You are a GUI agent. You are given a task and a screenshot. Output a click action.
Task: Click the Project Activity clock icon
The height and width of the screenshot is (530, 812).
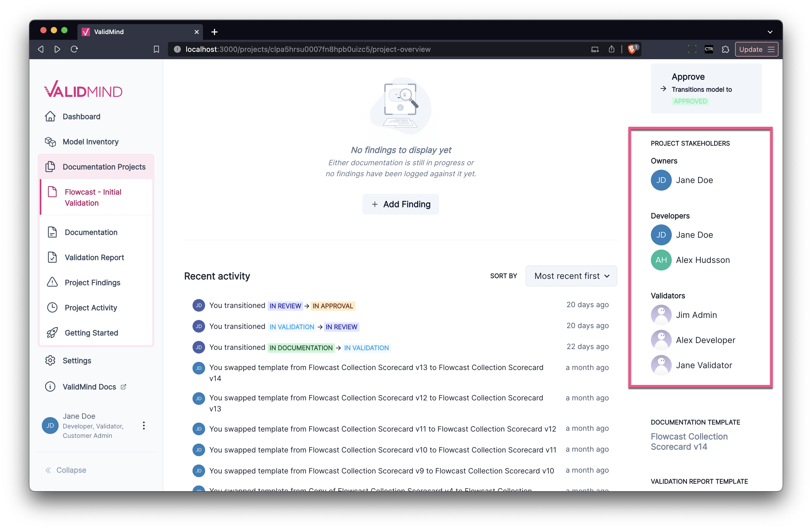[x=52, y=308]
